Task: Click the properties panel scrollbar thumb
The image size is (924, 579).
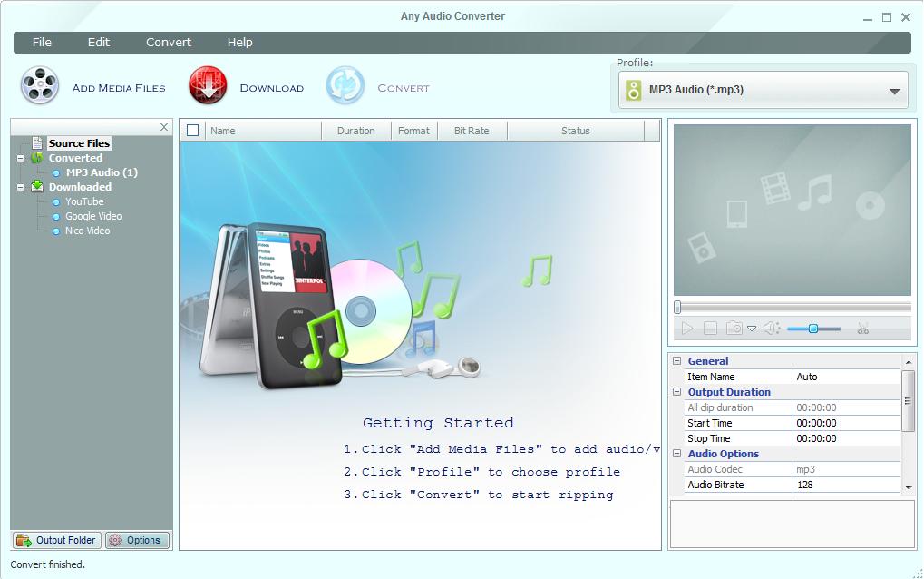Action: click(908, 401)
